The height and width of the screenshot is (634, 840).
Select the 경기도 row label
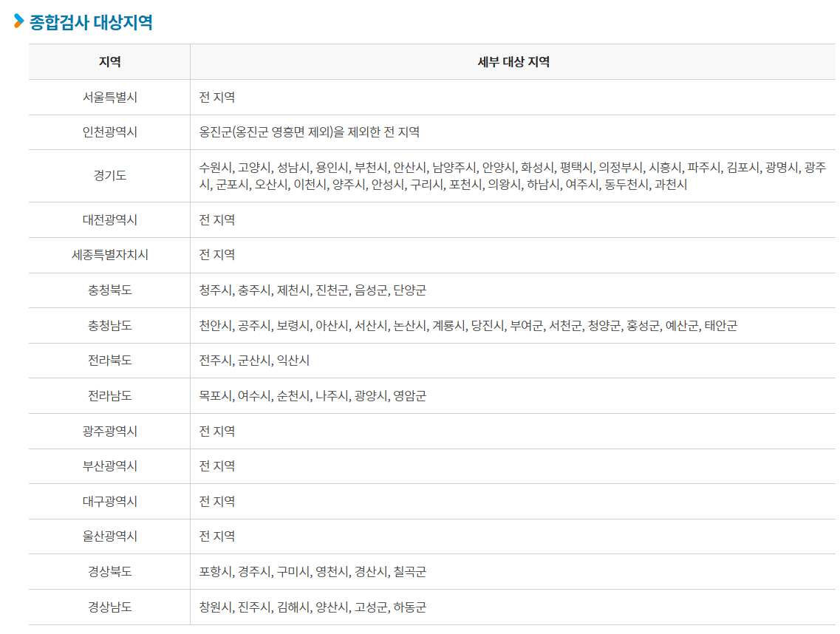click(x=110, y=175)
